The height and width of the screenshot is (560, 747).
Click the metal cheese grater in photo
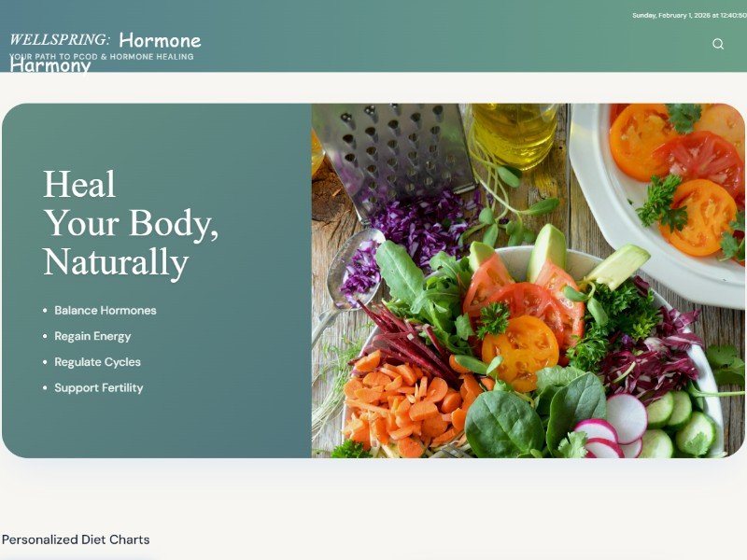click(x=391, y=153)
